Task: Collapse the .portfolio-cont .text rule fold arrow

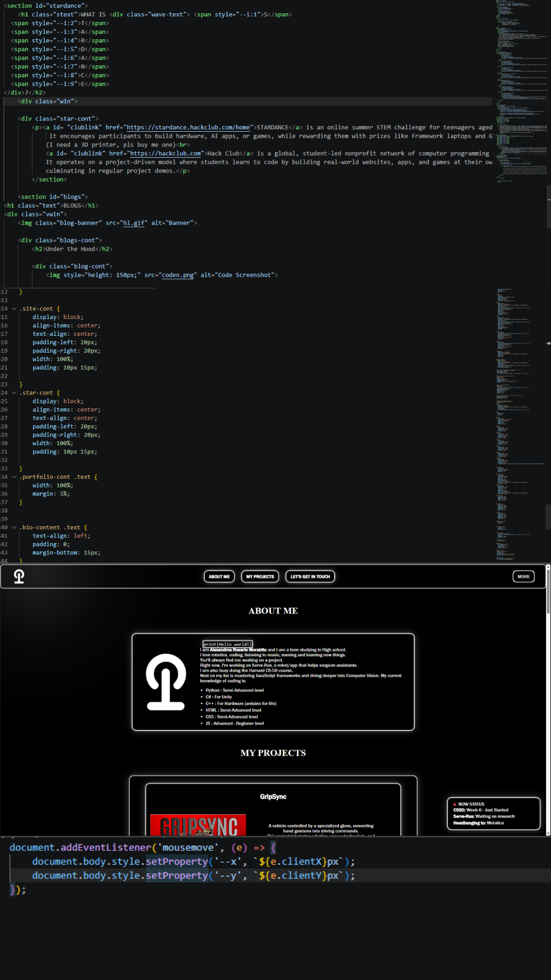Action: (14, 477)
